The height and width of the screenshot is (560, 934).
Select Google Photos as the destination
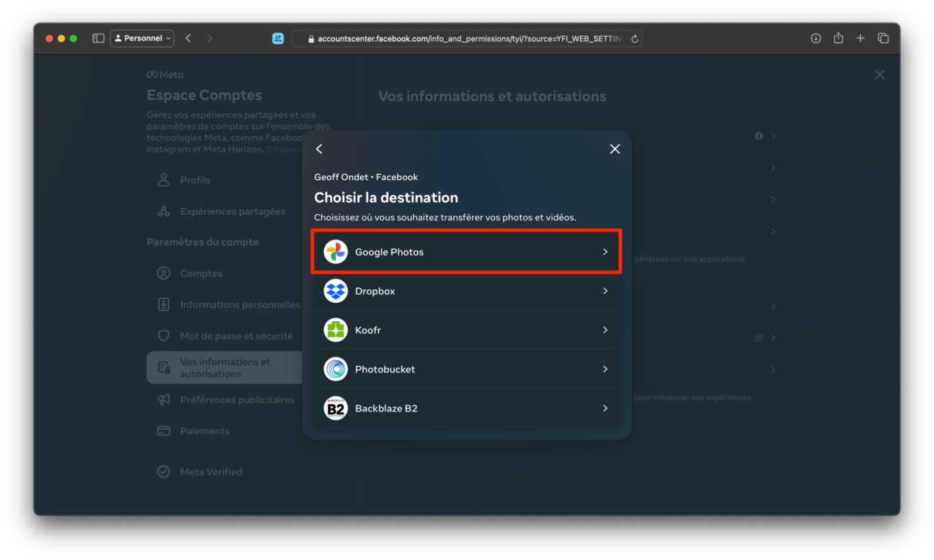[x=466, y=252]
